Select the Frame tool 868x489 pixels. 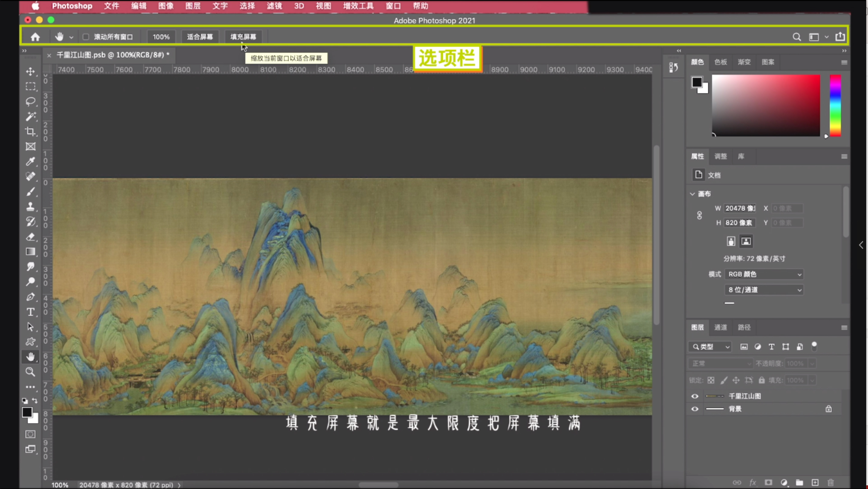[31, 146]
